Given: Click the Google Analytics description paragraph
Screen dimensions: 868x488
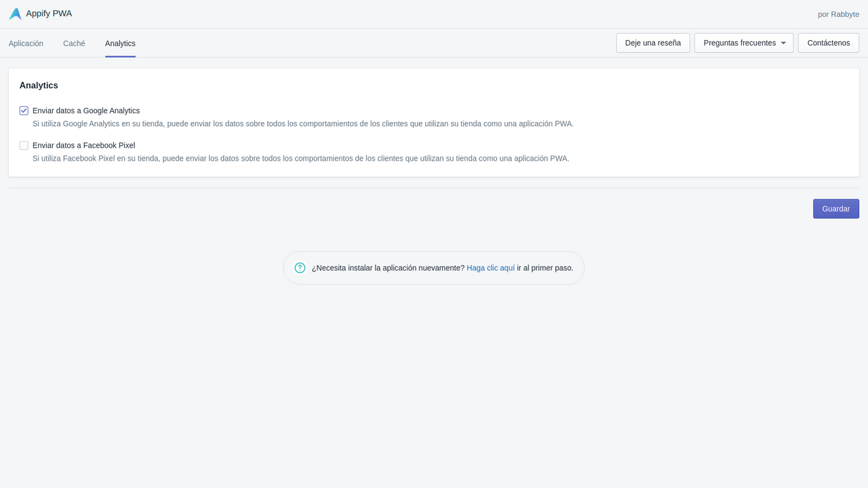Looking at the screenshot, I should click(x=303, y=124).
